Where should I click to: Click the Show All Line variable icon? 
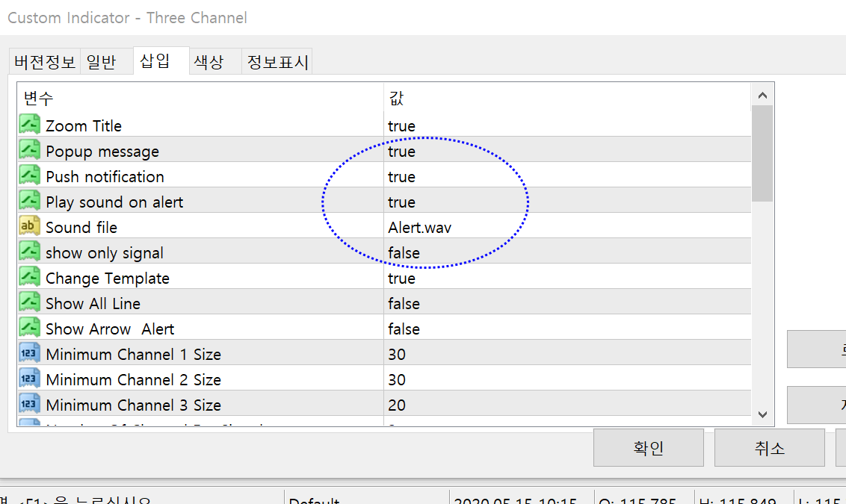point(29,302)
